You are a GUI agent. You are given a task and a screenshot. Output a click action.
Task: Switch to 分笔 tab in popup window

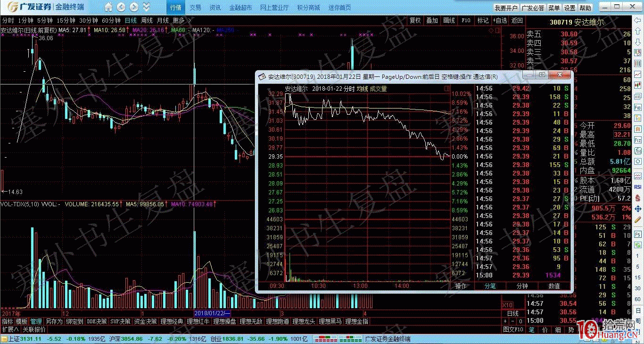point(490,286)
